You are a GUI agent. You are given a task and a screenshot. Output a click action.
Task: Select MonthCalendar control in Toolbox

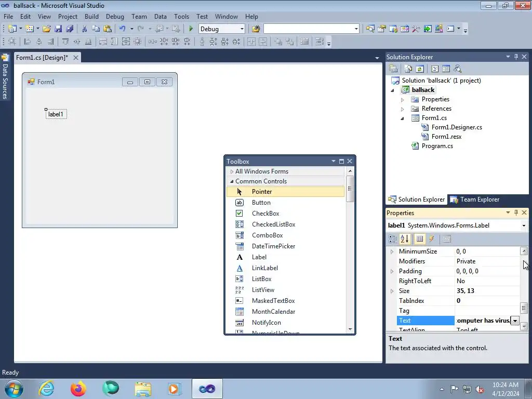click(285, 312)
